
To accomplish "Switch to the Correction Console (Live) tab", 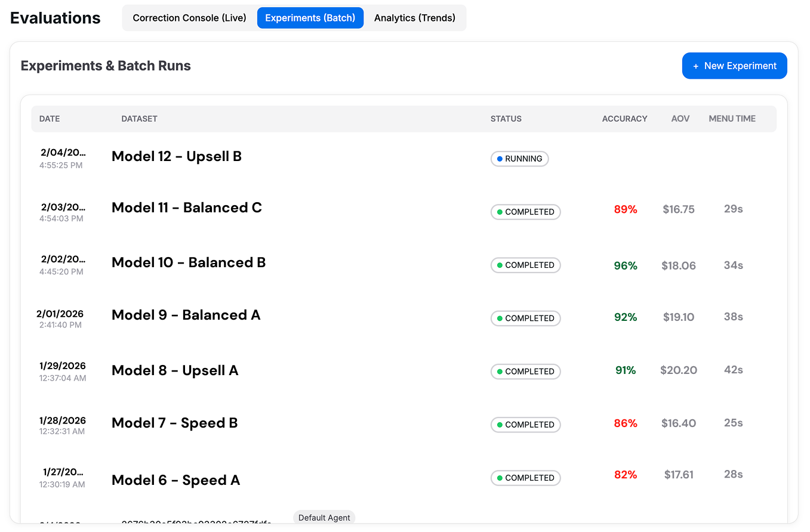I will click(x=189, y=18).
